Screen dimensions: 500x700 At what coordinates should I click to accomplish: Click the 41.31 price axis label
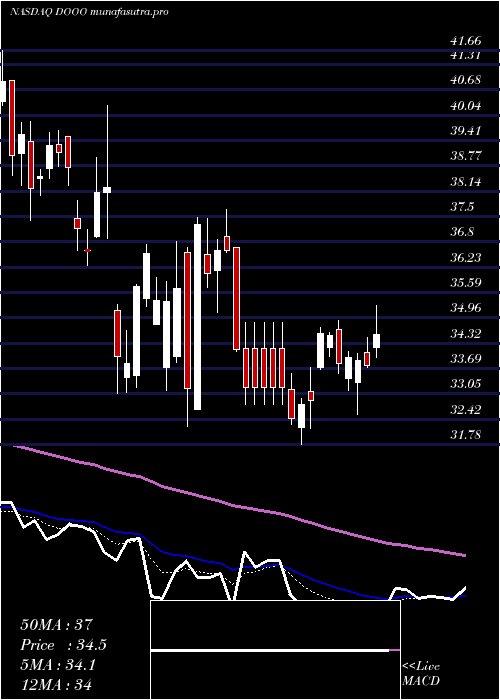click(466, 55)
